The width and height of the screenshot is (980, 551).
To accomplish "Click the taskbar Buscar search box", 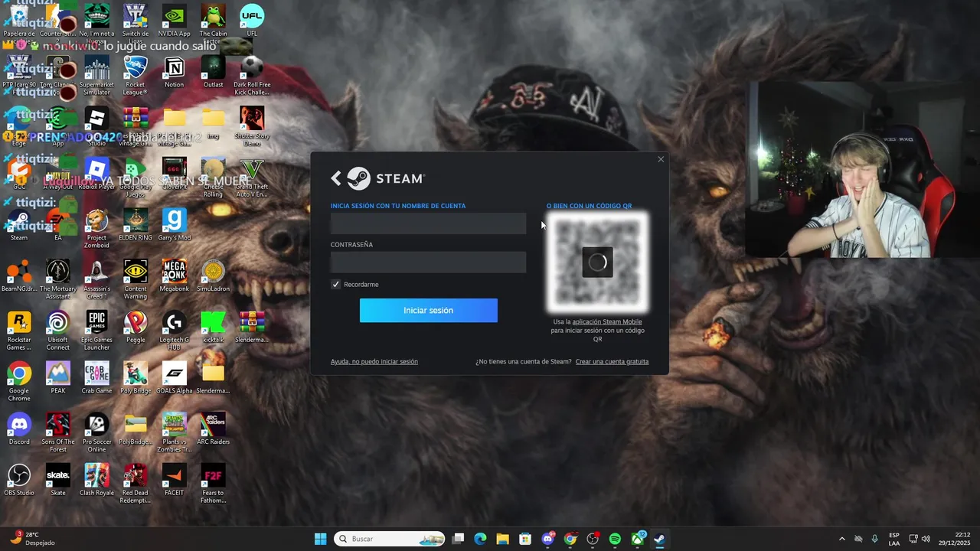I will [x=390, y=539].
